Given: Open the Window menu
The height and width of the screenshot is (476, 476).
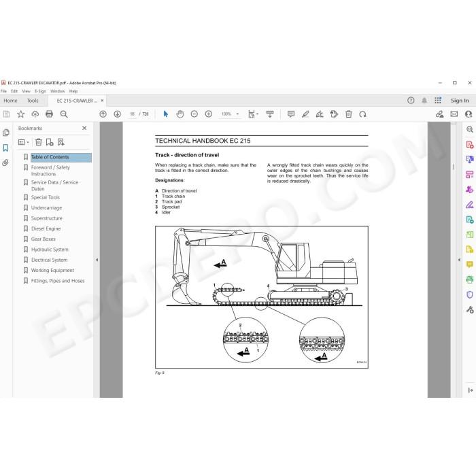Looking at the screenshot, I should click(x=58, y=91).
